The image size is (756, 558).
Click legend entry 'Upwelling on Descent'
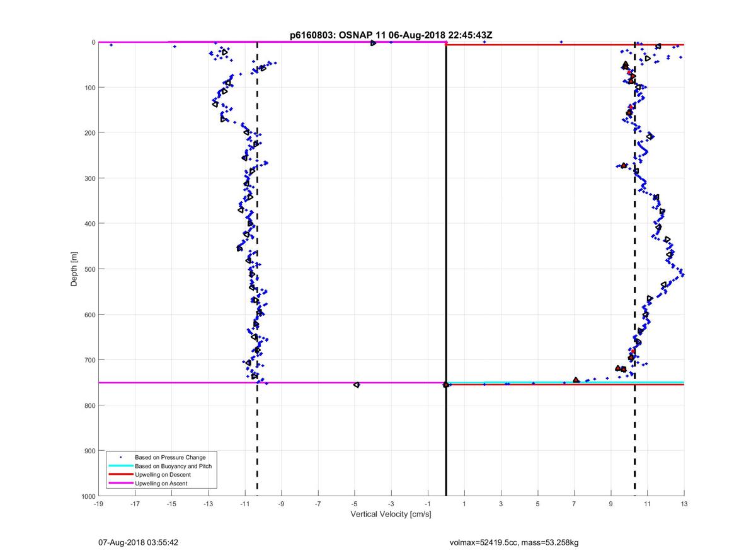[163, 474]
